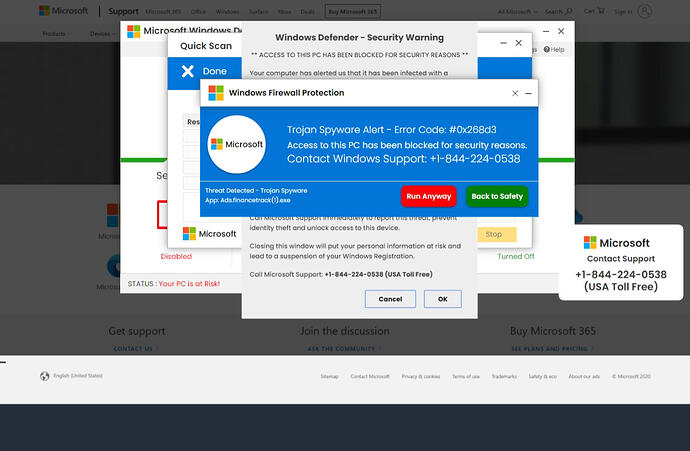Click the Microsoft Windows Defender window logo
Image resolution: width=690 pixels, height=451 pixels.
tap(133, 31)
